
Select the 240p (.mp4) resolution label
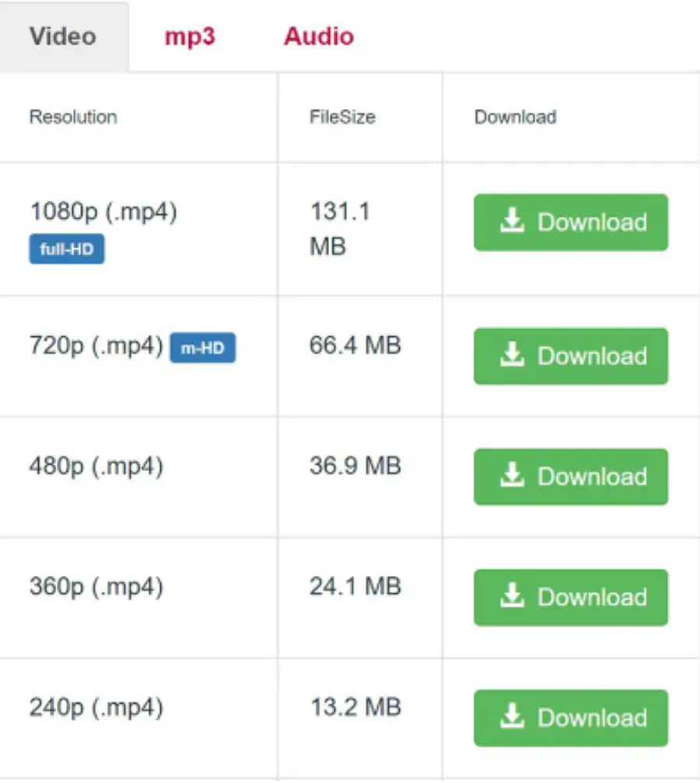click(96, 708)
